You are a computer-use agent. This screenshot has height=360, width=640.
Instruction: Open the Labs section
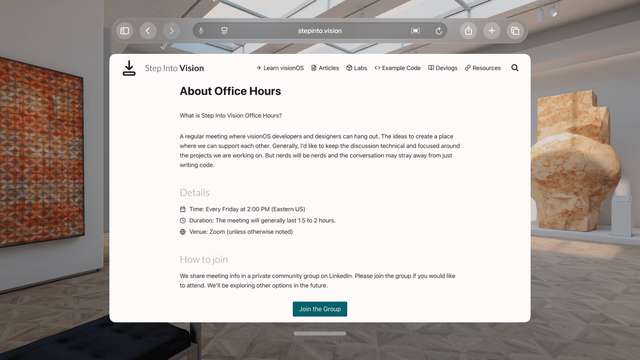357,68
